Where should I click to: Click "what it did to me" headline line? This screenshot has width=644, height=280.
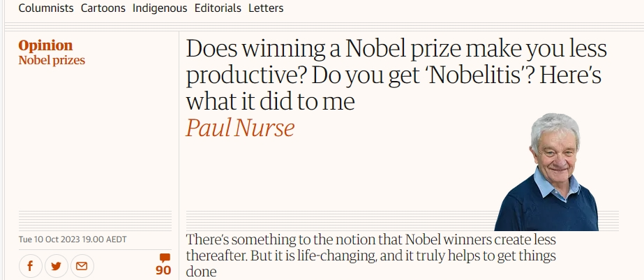tap(270, 101)
